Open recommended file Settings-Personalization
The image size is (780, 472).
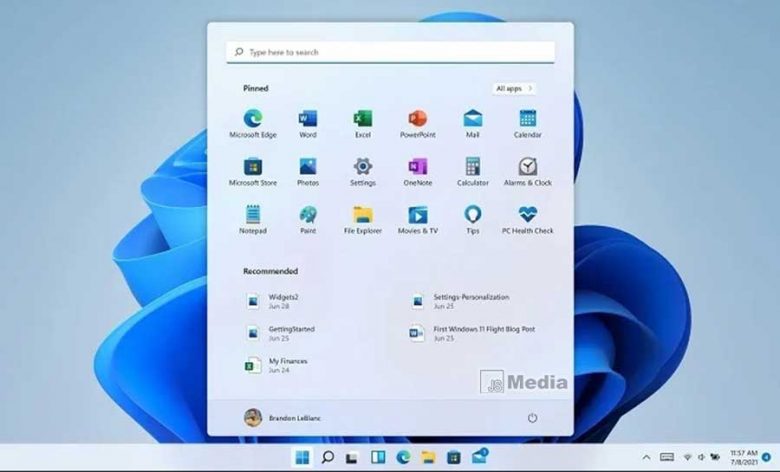[x=460, y=301]
